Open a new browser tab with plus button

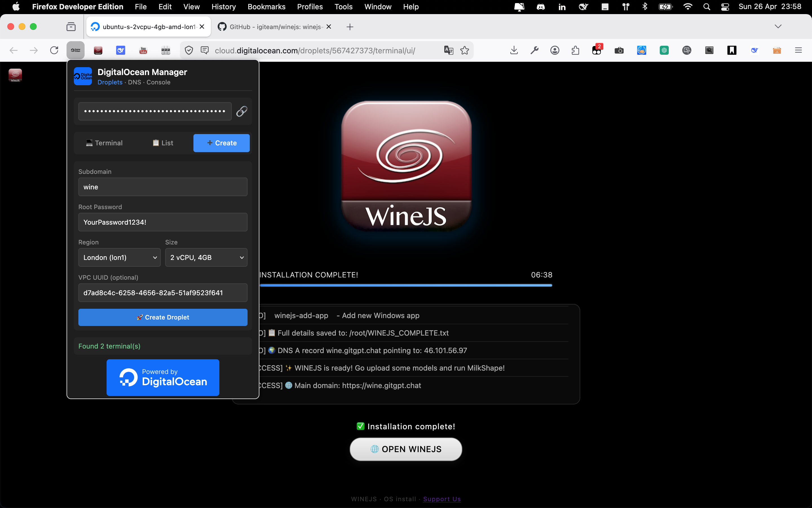pos(350,27)
